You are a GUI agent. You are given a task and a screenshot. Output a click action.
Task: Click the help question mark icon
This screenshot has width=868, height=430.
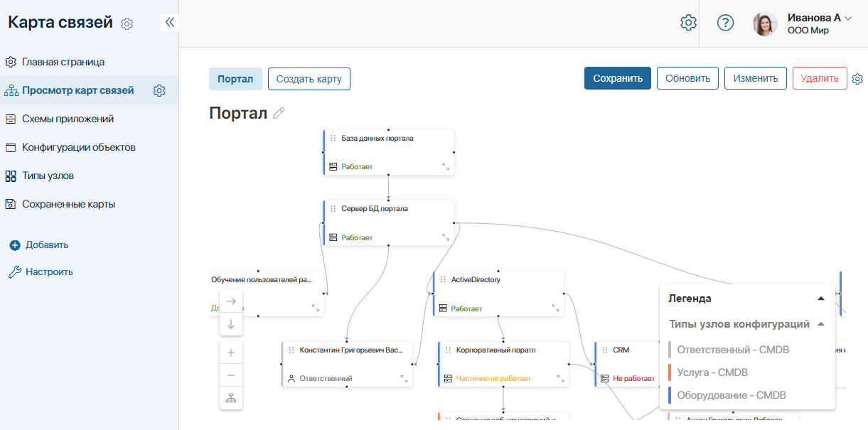[725, 23]
